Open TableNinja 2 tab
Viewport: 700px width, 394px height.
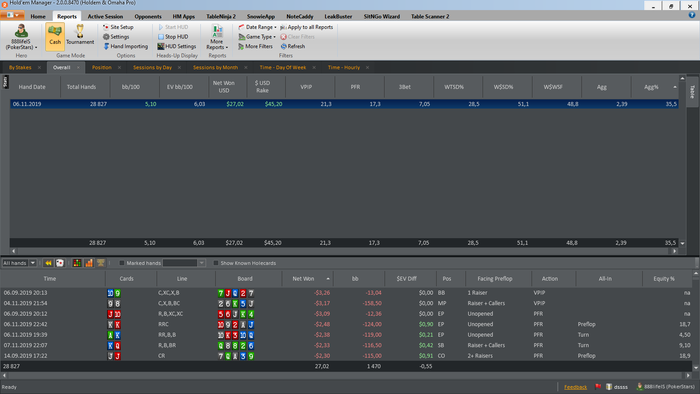[x=221, y=17]
